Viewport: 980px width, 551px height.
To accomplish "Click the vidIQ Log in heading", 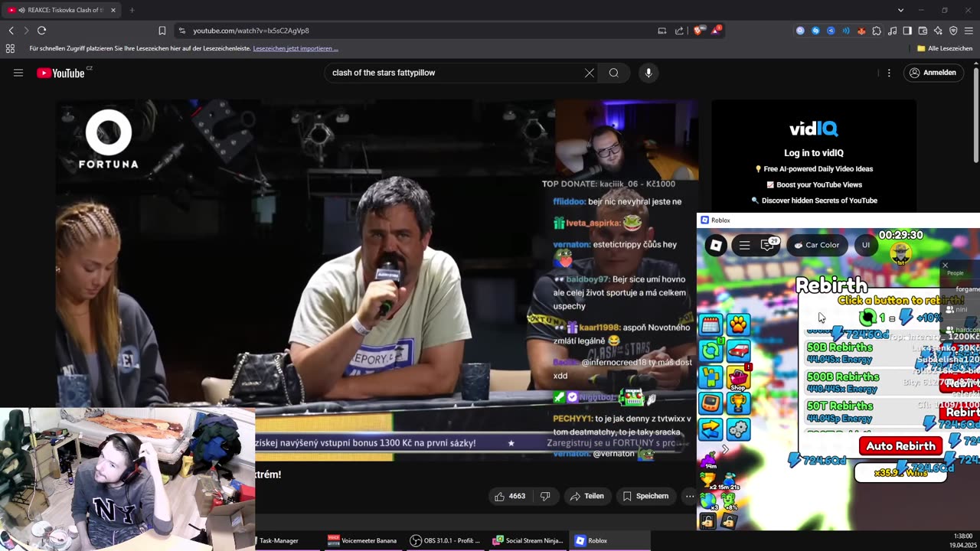I will tap(814, 153).
